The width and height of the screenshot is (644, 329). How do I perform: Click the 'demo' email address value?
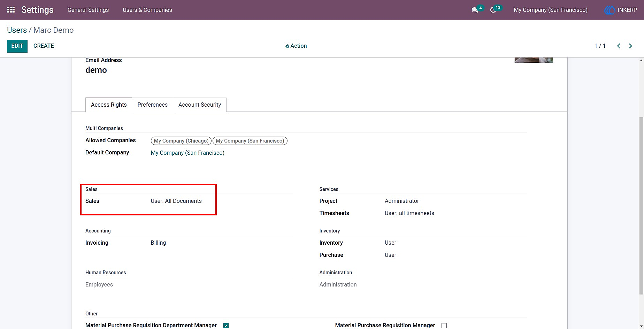pos(96,70)
